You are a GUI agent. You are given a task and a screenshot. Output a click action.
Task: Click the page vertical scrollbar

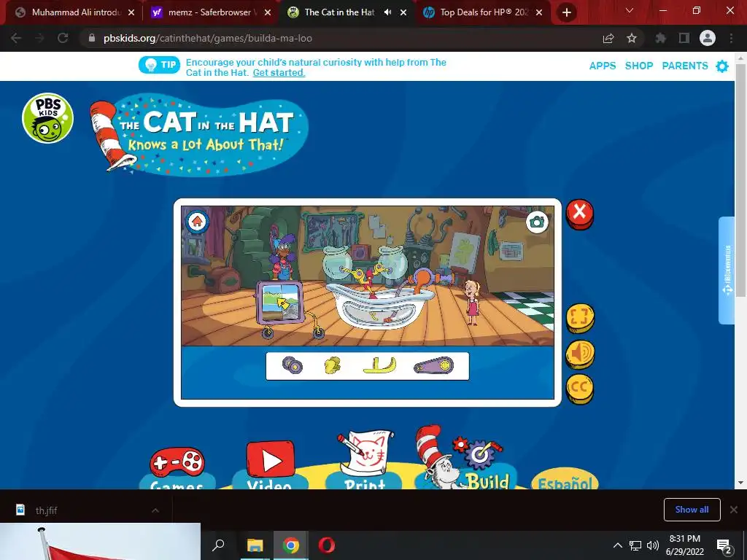point(740,181)
